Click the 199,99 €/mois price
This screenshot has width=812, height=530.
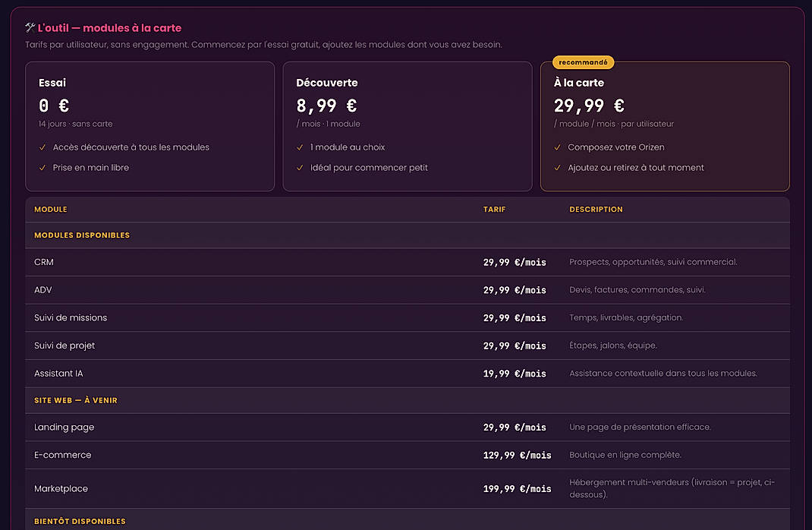click(517, 488)
